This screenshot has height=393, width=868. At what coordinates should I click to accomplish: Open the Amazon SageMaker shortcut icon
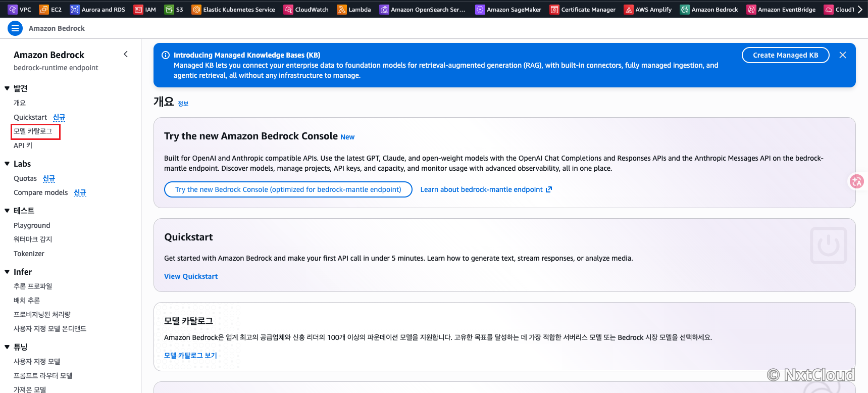pyautogui.click(x=480, y=10)
